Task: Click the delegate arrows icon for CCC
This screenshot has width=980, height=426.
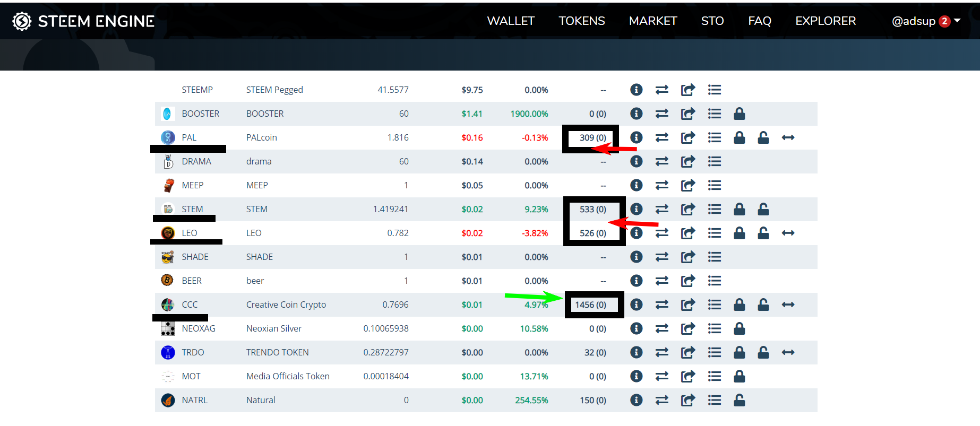Action: [x=788, y=305]
